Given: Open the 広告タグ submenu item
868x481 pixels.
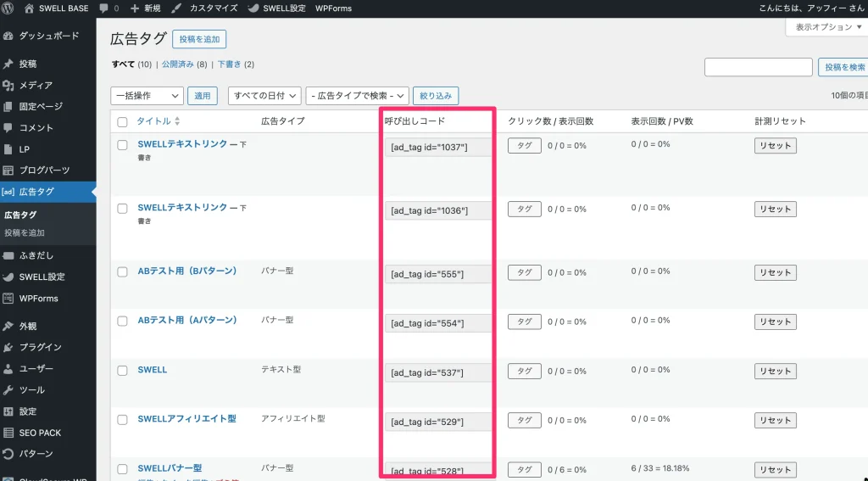Looking at the screenshot, I should [x=20, y=215].
